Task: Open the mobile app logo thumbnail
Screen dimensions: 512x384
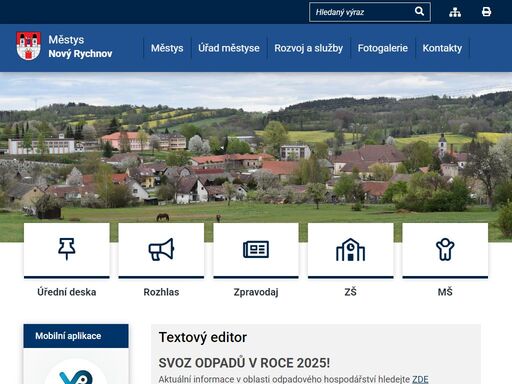Action: [x=76, y=372]
